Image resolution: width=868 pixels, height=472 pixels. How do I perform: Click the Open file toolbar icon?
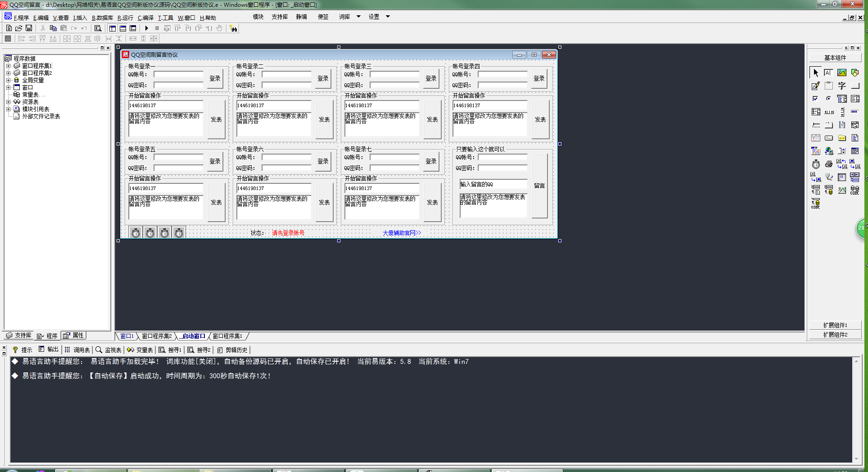[x=18, y=28]
